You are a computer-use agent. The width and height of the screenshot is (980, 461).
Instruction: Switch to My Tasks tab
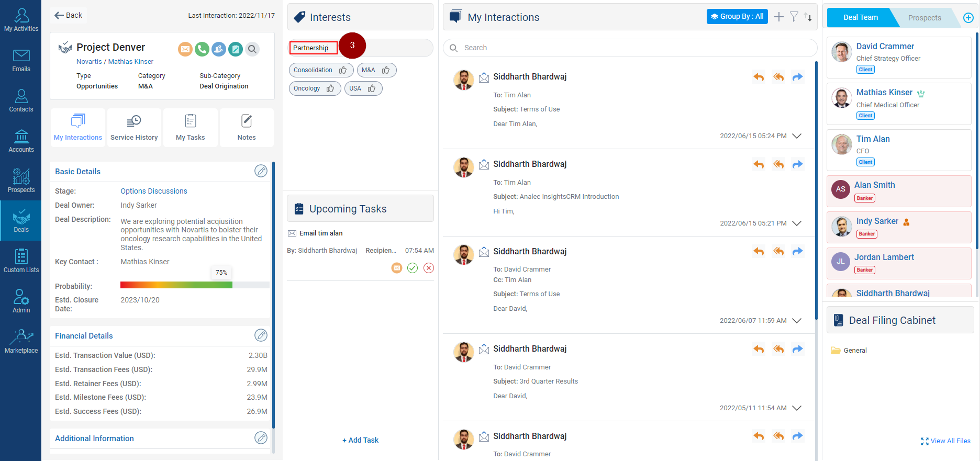point(191,128)
